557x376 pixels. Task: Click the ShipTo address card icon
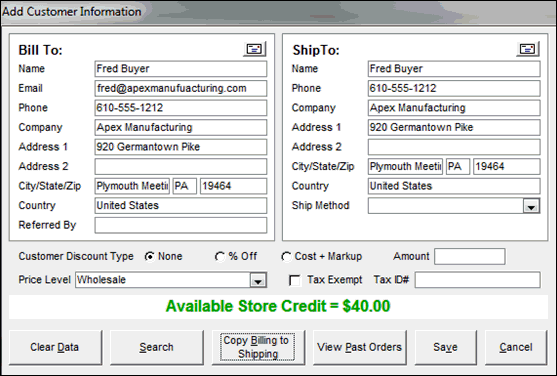coord(528,49)
